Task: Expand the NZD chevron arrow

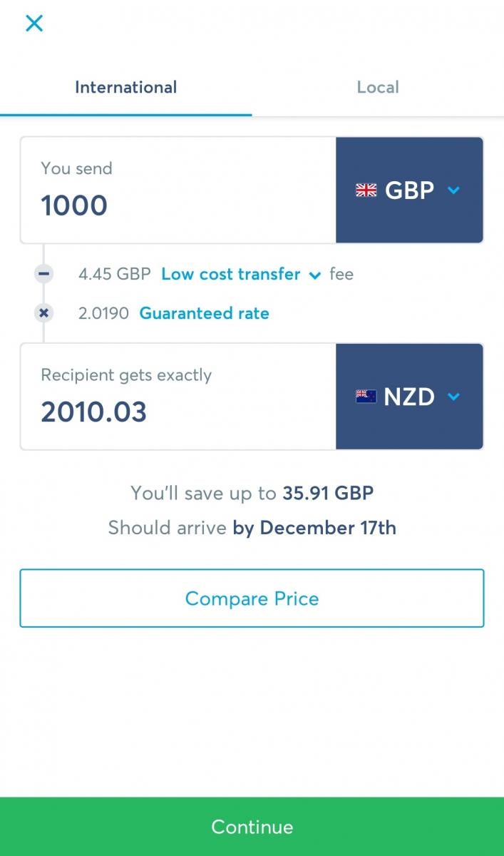Action: pos(453,397)
